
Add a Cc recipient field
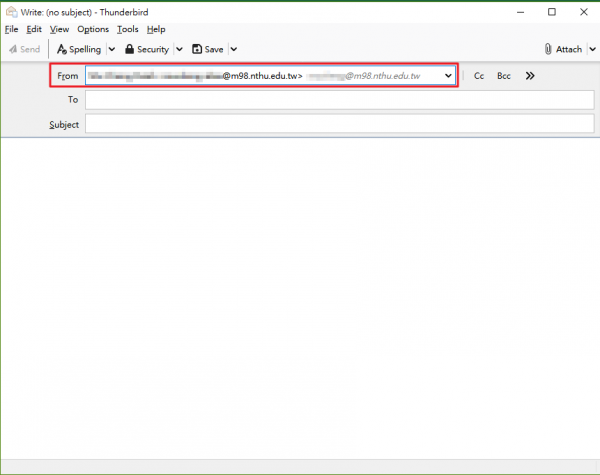pos(479,76)
